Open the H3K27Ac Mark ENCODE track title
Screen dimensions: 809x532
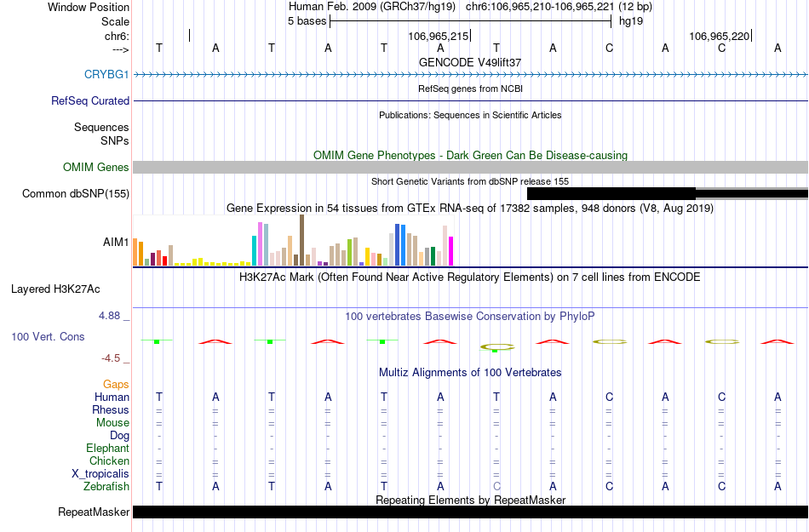point(470,277)
